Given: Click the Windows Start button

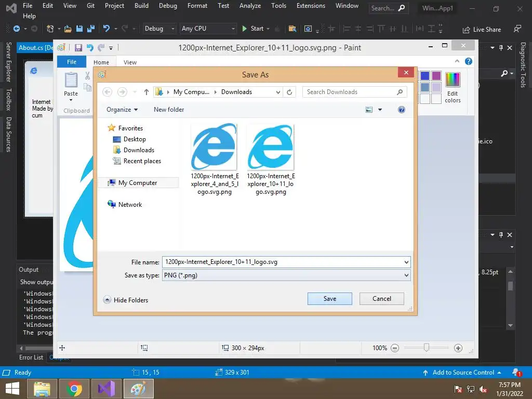Looking at the screenshot, I should point(12,389).
